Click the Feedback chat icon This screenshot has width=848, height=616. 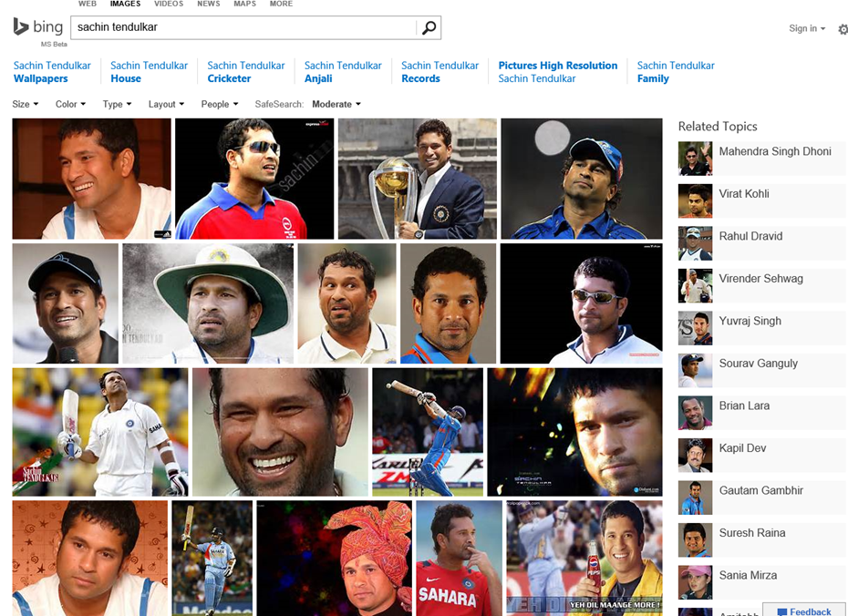click(782, 611)
